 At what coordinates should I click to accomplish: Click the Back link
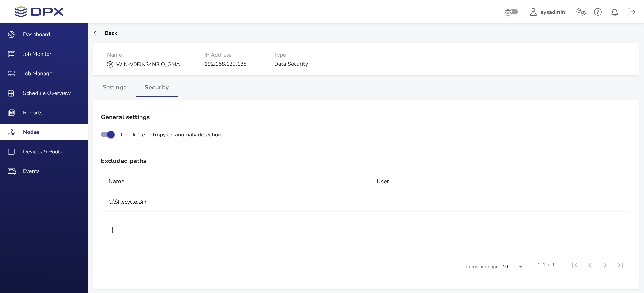coord(111,33)
